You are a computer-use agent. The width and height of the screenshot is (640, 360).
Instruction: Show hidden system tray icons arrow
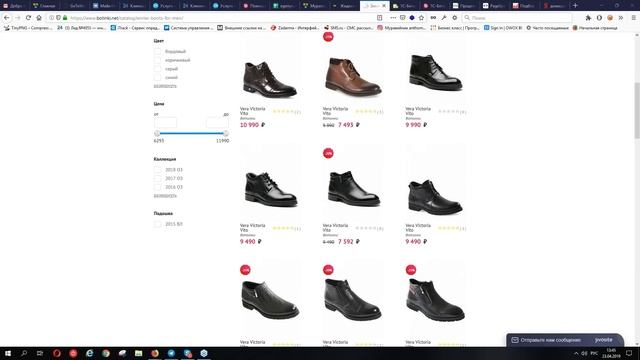pyautogui.click(x=576, y=353)
